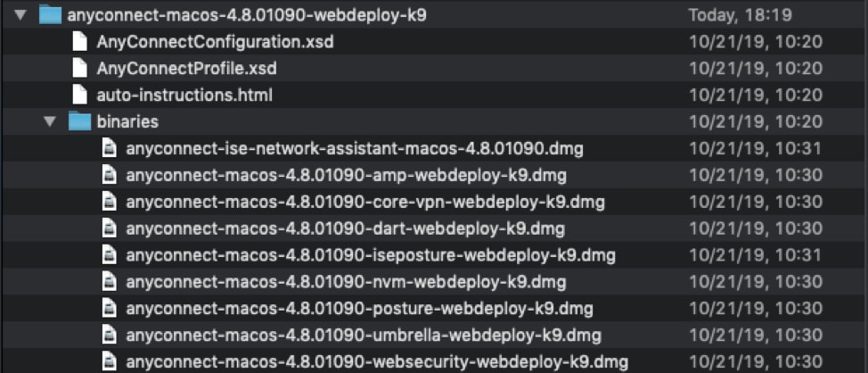The image size is (868, 373).
Task: Click the auto-instructions.html file icon
Action: coord(80,95)
